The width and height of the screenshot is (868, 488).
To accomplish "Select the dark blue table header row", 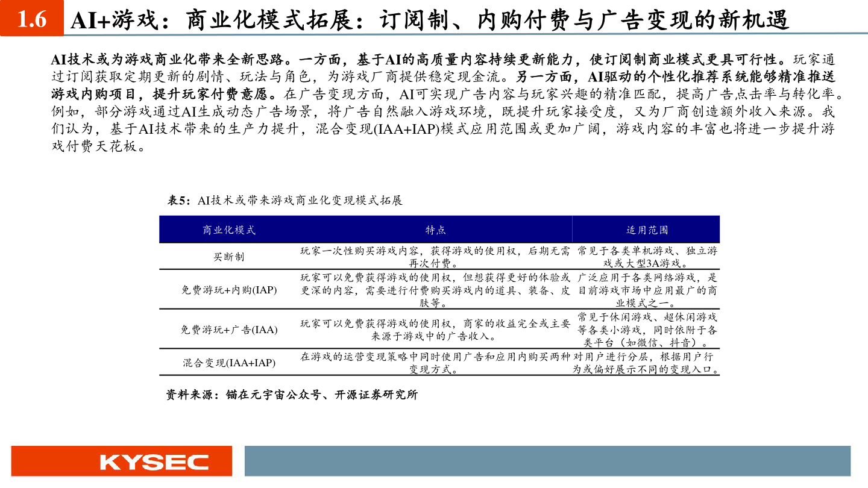I will pos(439,229).
